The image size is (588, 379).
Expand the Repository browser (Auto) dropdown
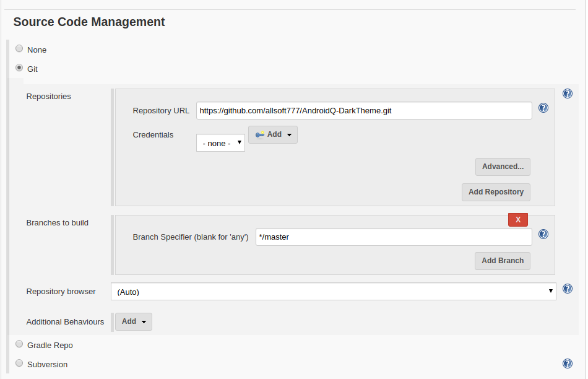pyautogui.click(x=334, y=292)
